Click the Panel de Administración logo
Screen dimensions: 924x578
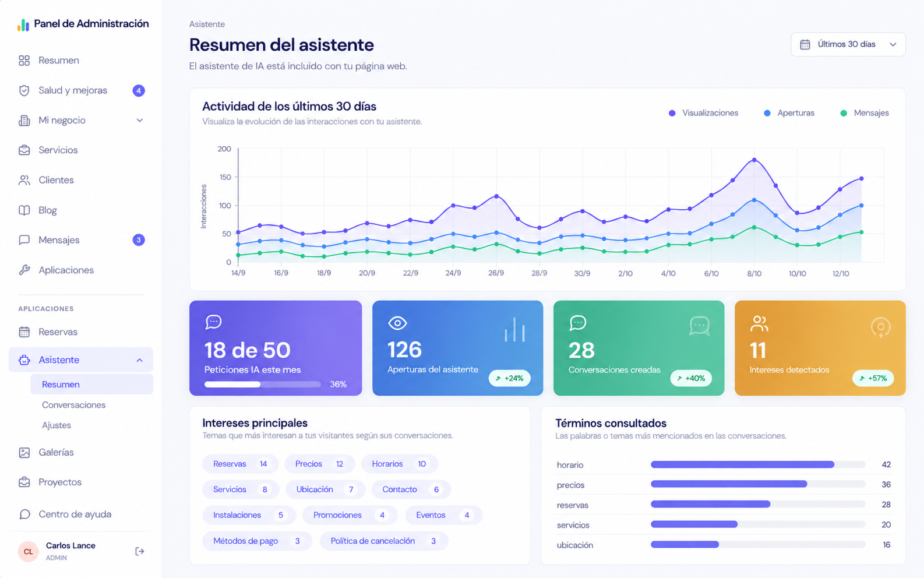point(83,24)
